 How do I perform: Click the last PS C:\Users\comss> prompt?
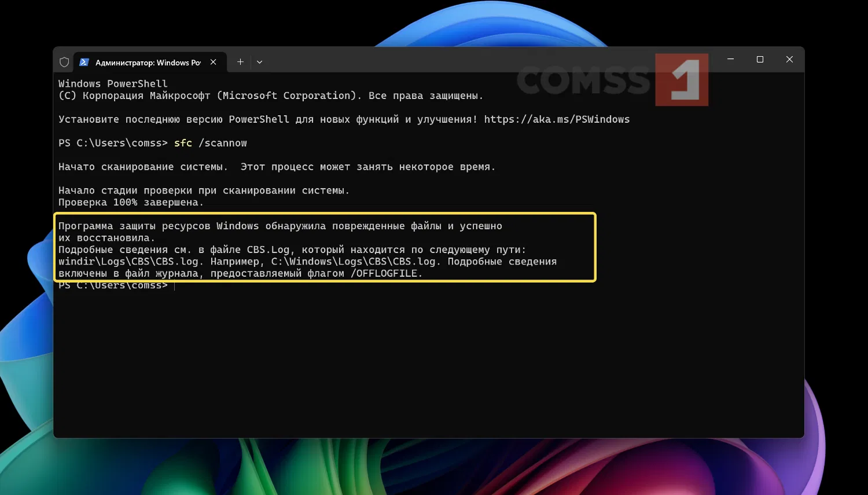click(113, 285)
